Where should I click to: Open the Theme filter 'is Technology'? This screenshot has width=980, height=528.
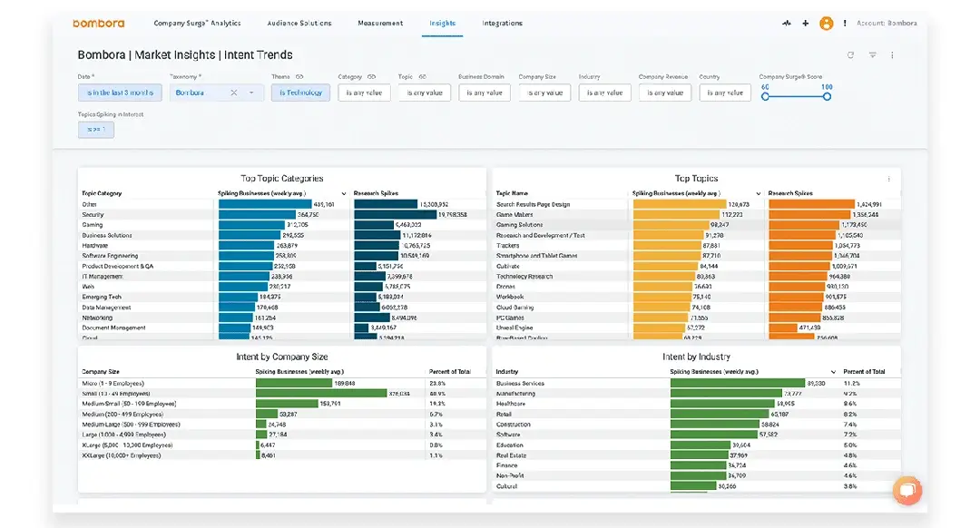(300, 93)
